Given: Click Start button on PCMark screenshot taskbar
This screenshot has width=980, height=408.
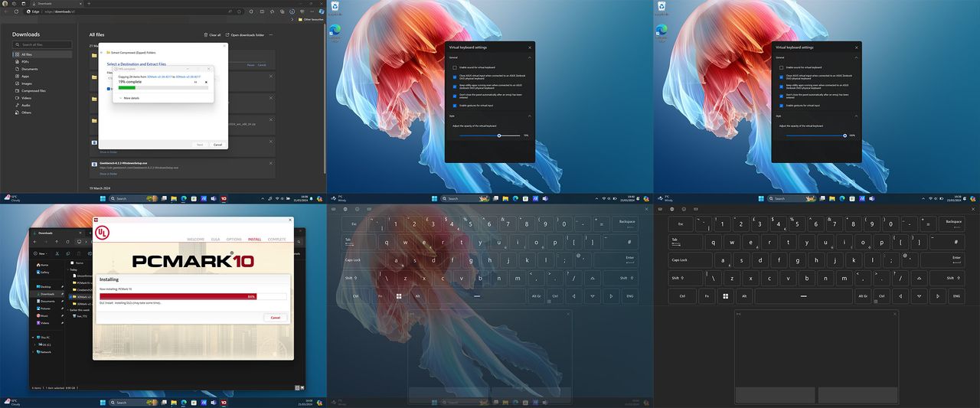Looking at the screenshot, I should (103, 402).
